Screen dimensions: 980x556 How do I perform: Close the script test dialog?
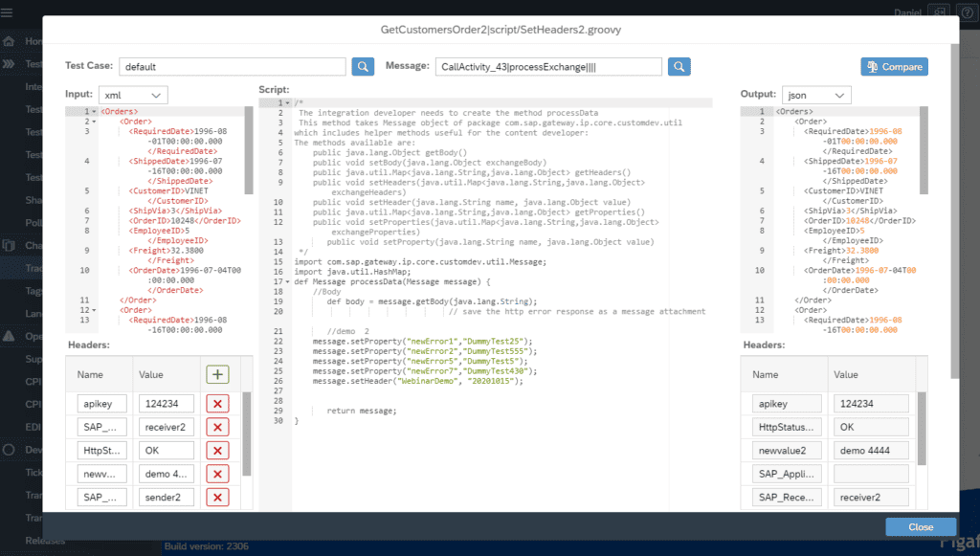(920, 526)
